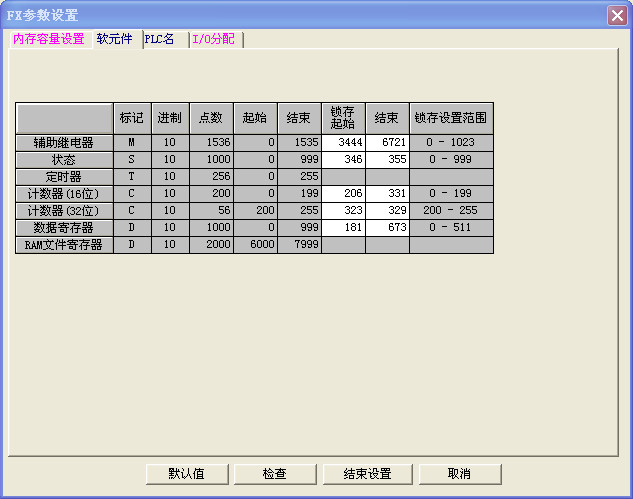Screen dimensions: 633x499
Task: Edit latch start value 3444 for 辅助继电器
Action: pos(343,143)
